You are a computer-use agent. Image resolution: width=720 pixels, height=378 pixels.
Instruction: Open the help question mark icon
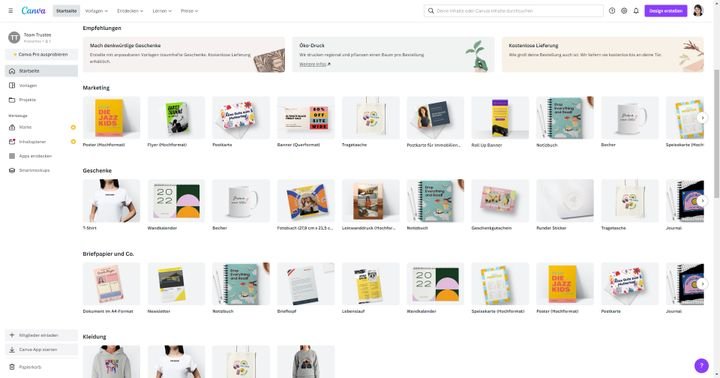click(x=612, y=11)
